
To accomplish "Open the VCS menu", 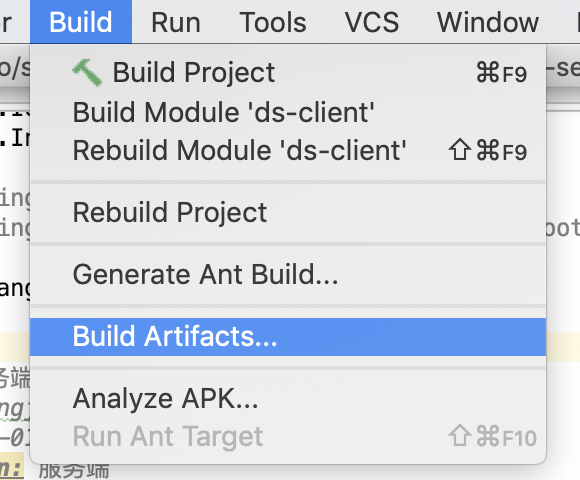I will click(x=372, y=22).
